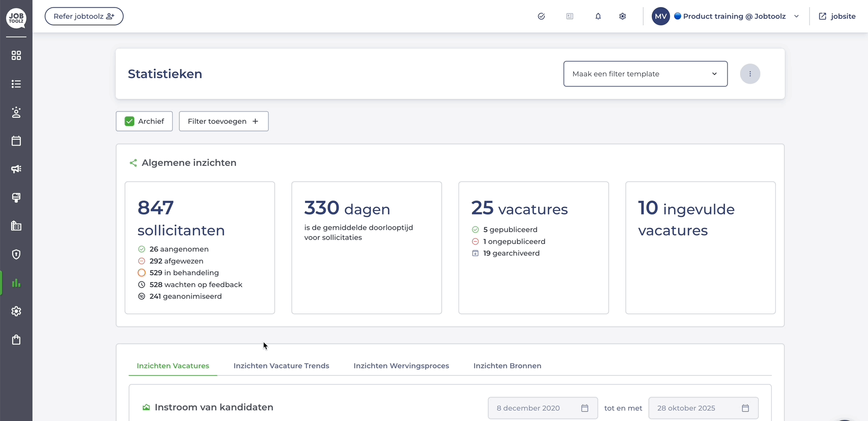Screen dimensions: 868x421
Task: Click the notifications bell icon
Action: (x=598, y=16)
